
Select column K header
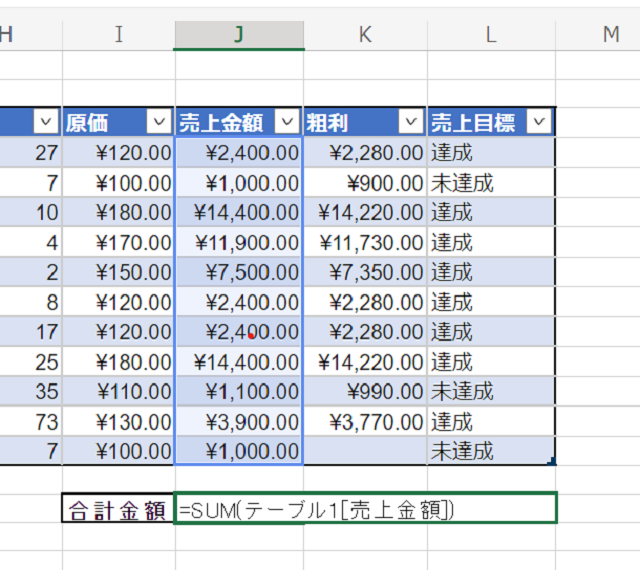pos(365,35)
